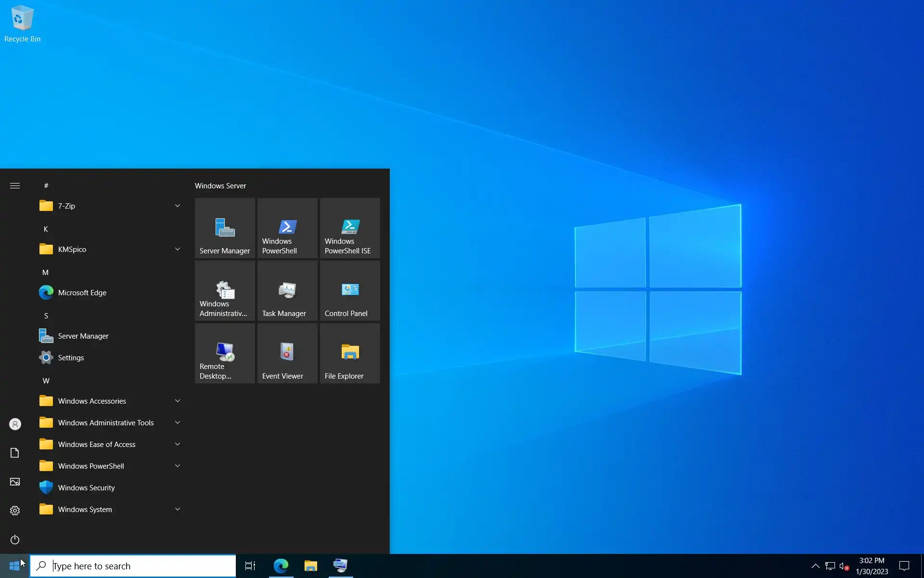Click the taskbar search box
This screenshot has height=578, width=924.
tap(133, 566)
